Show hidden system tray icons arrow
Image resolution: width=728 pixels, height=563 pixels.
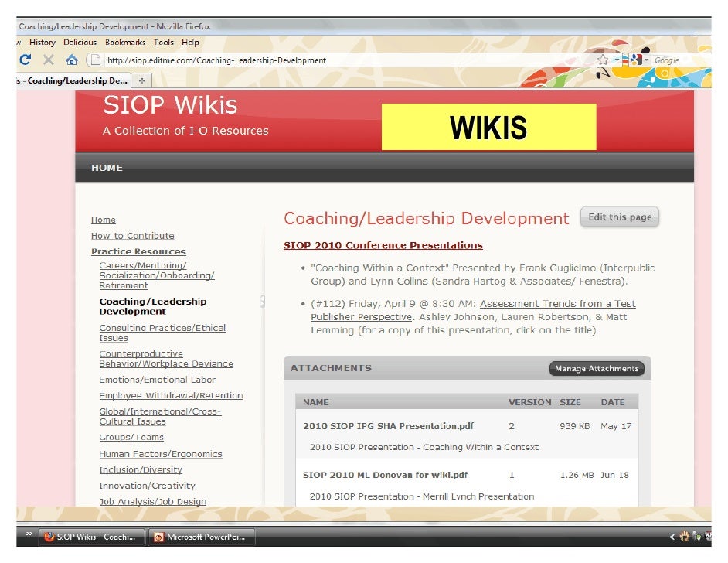672,537
